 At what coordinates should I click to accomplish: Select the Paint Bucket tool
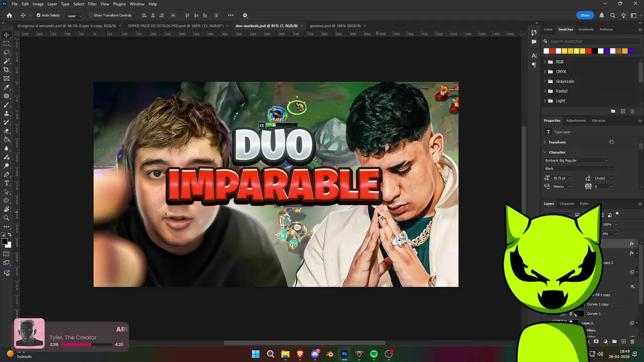click(7, 140)
